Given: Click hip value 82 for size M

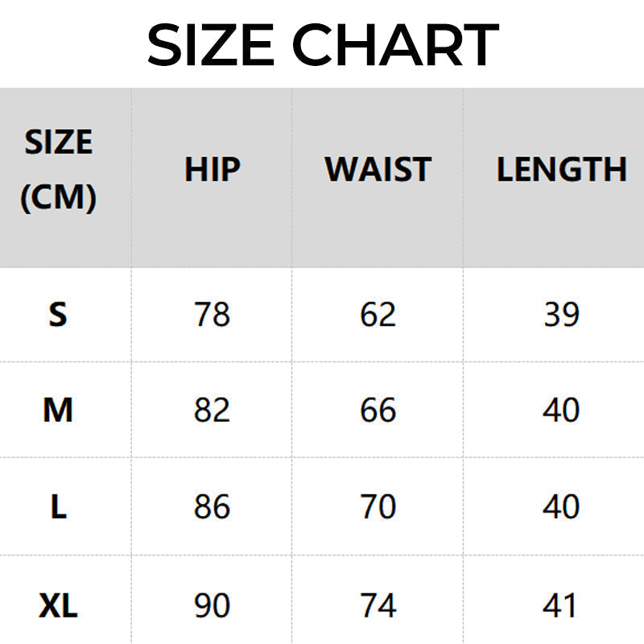Looking at the screenshot, I should point(213,411).
